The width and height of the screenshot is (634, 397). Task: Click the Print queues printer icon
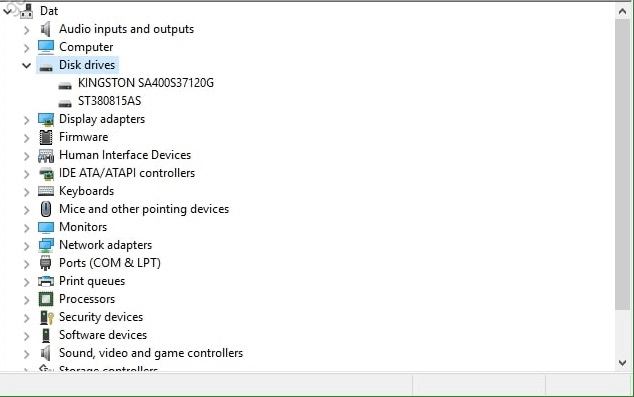click(46, 281)
